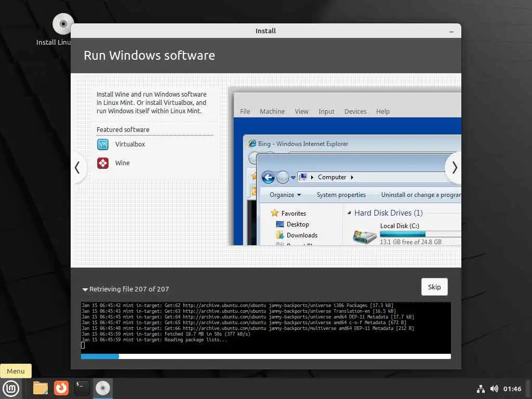Go to the previous slide arrow
The height and width of the screenshot is (399, 532).
78,168
